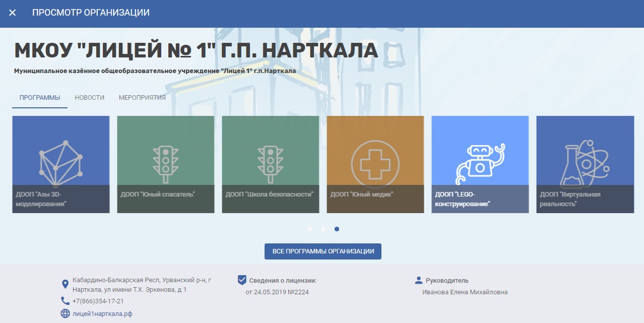Click the robot icon on LEGO-конструирование

pyautogui.click(x=480, y=165)
